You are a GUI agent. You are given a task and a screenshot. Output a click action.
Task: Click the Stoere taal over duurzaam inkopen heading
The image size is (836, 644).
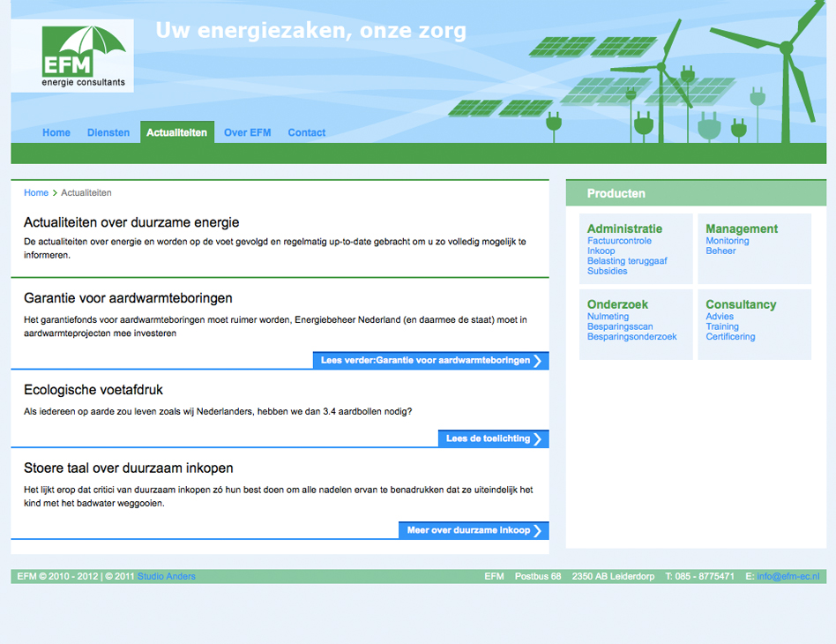click(129, 468)
